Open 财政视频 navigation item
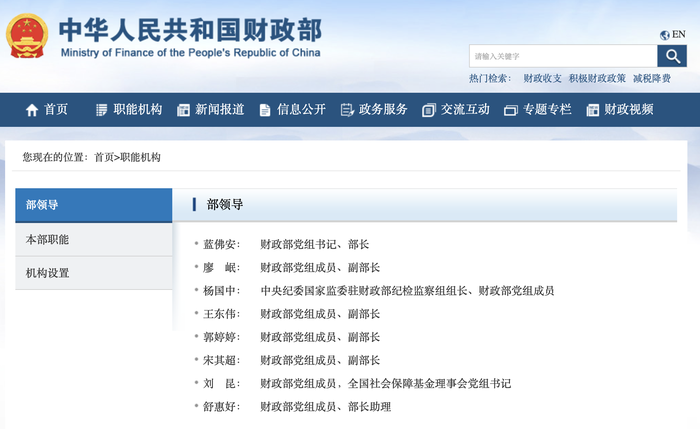The width and height of the screenshot is (700, 429). pyautogui.click(x=629, y=109)
